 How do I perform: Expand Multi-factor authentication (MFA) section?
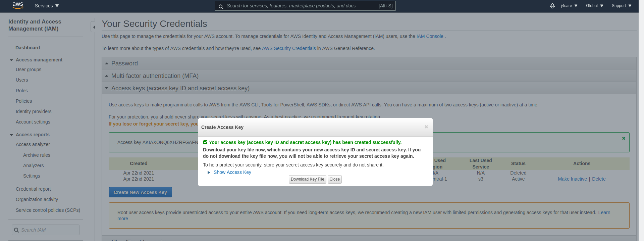369,76
